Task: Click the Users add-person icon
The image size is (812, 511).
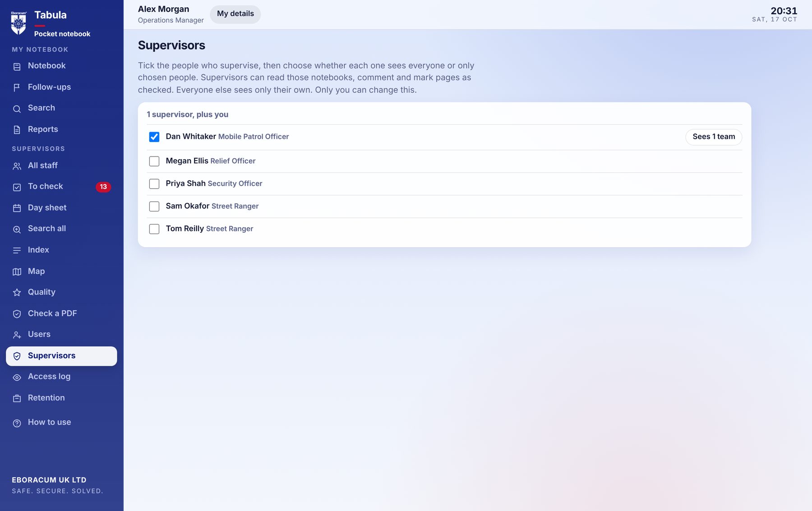Action: [17, 335]
